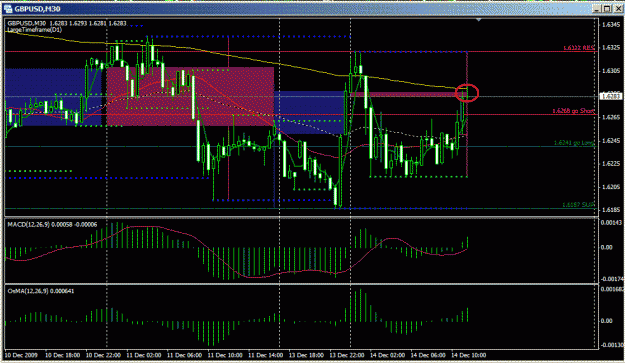The height and width of the screenshot is (363, 625).
Task: Click the OsMA scale value 0.001682
Action: (612, 289)
